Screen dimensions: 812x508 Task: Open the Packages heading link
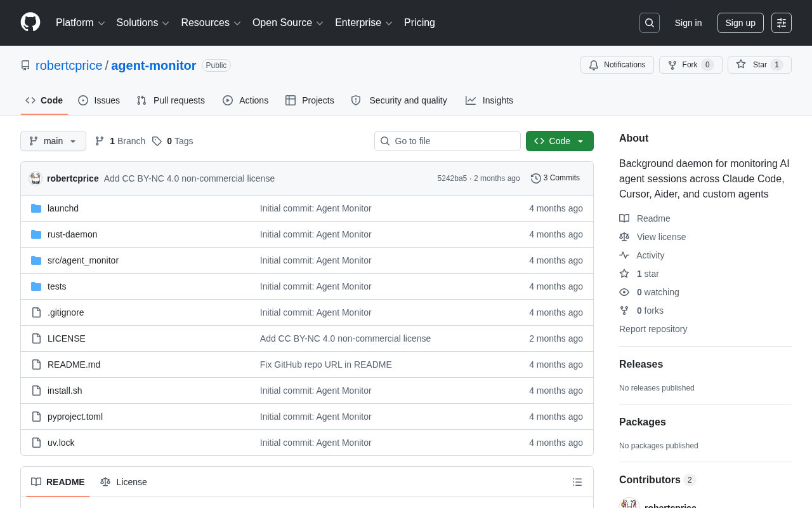pyautogui.click(x=643, y=422)
